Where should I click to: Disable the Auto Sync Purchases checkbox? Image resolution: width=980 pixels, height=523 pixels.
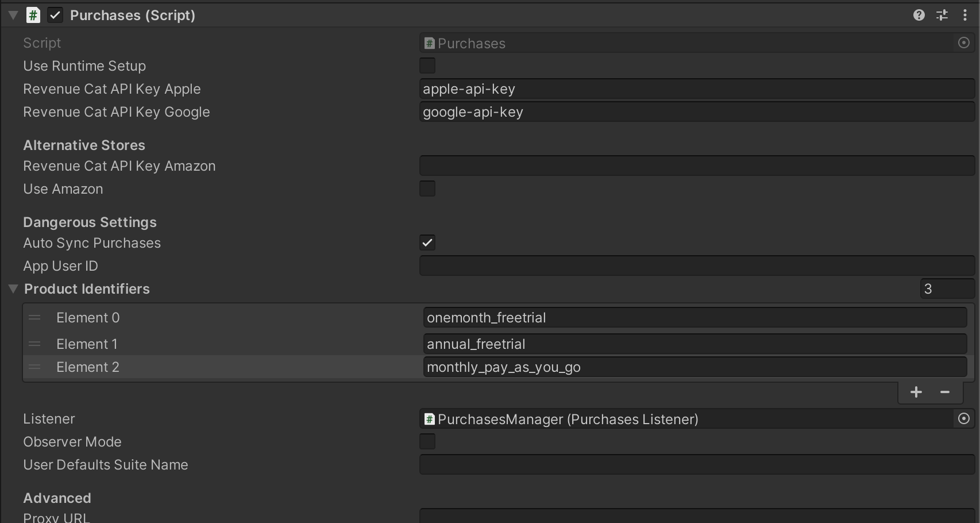click(427, 243)
